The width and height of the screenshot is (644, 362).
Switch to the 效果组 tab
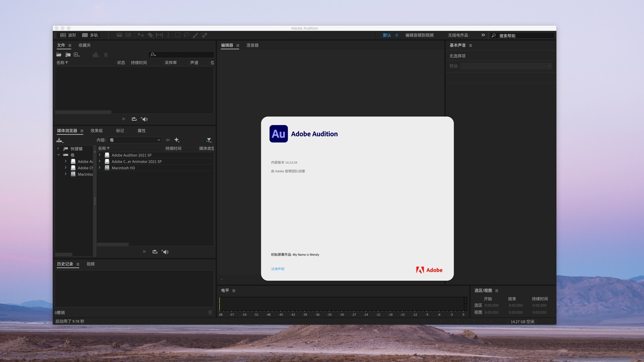[97, 131]
